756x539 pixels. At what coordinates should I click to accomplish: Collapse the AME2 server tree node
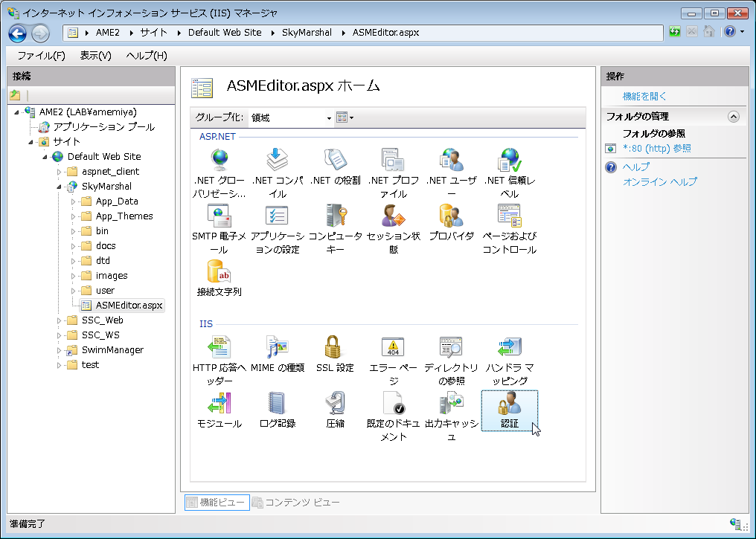click(17, 112)
